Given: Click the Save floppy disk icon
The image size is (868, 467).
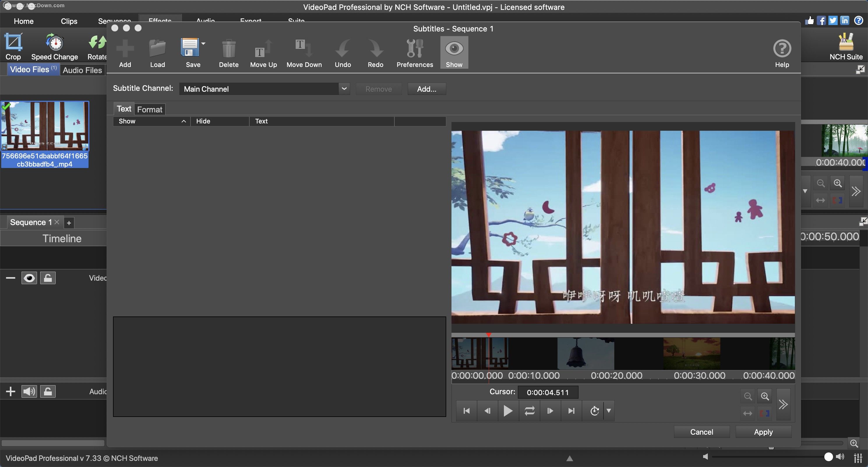Looking at the screenshot, I should (190, 47).
